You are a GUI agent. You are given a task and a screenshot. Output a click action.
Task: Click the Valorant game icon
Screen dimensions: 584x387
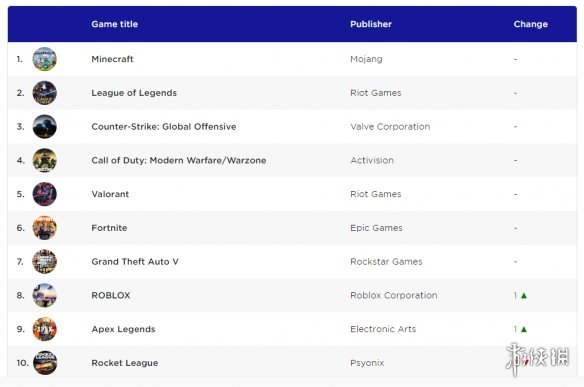click(44, 194)
